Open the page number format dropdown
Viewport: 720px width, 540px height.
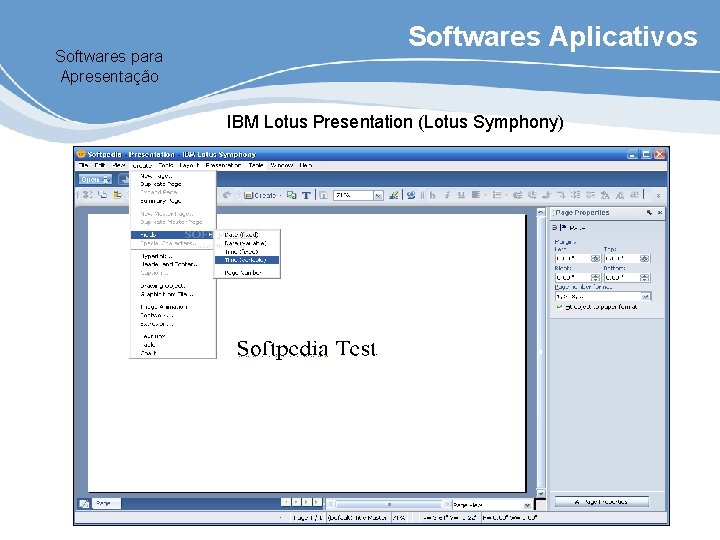(x=646, y=297)
